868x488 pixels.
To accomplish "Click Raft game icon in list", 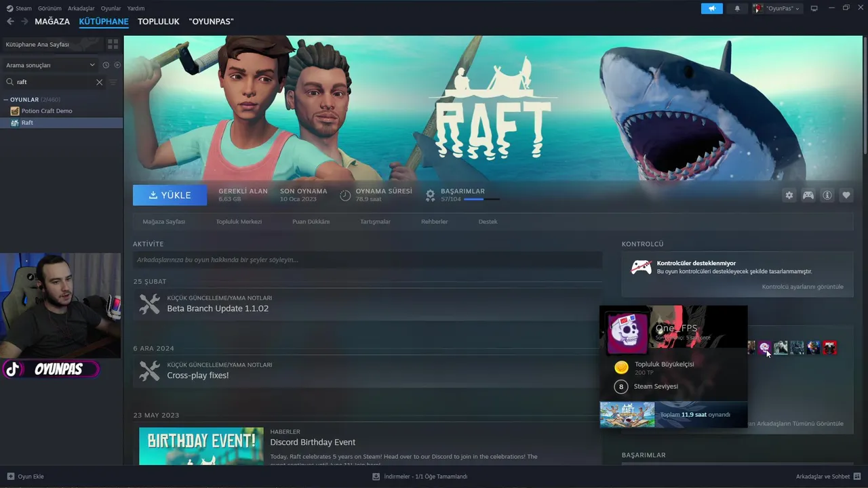I will coord(15,123).
